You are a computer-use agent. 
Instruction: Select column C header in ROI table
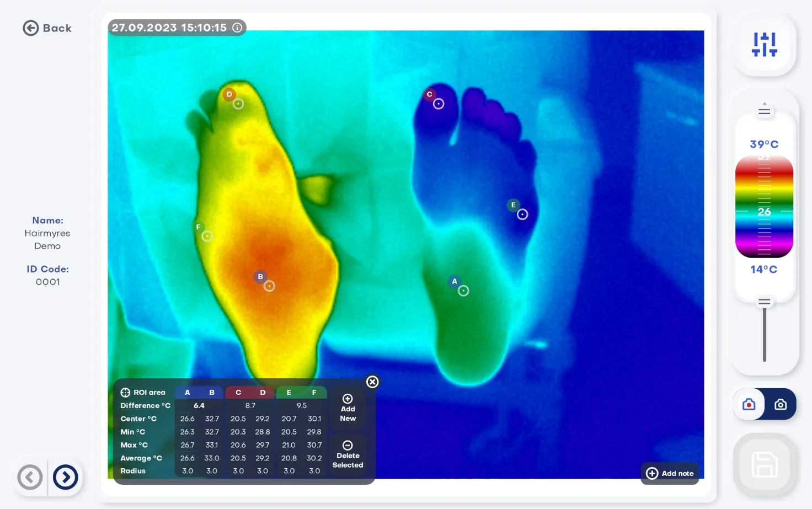(x=238, y=393)
